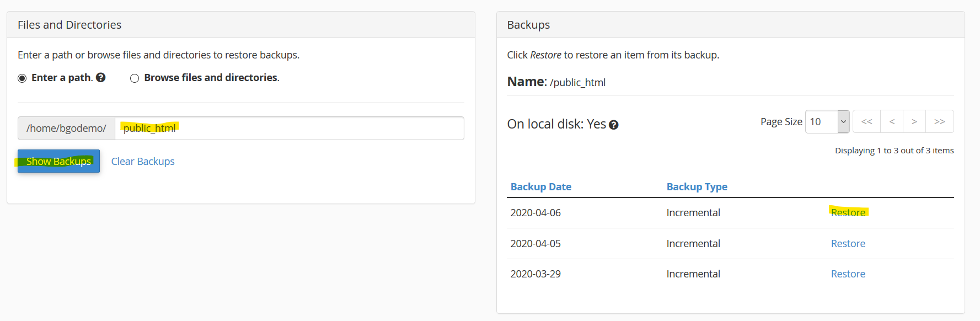The width and height of the screenshot is (980, 321).
Task: Go to previous page with < button
Action: [x=892, y=122]
